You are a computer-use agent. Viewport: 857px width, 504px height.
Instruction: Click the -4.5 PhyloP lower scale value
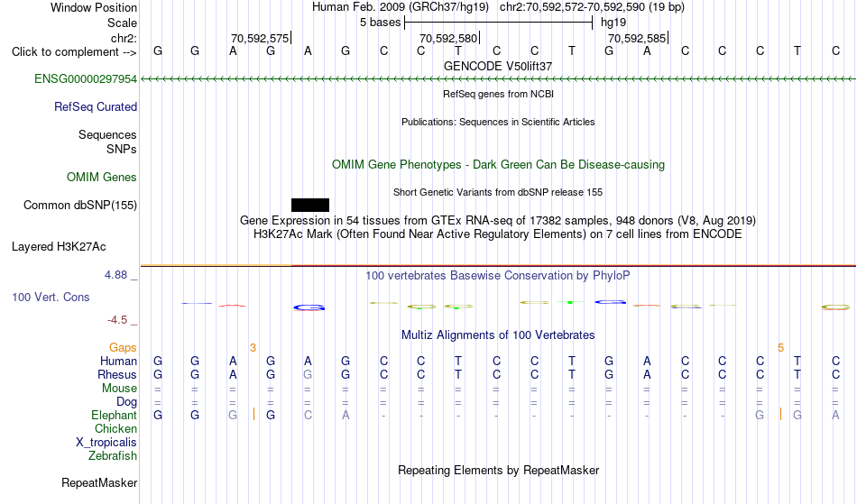point(117,320)
